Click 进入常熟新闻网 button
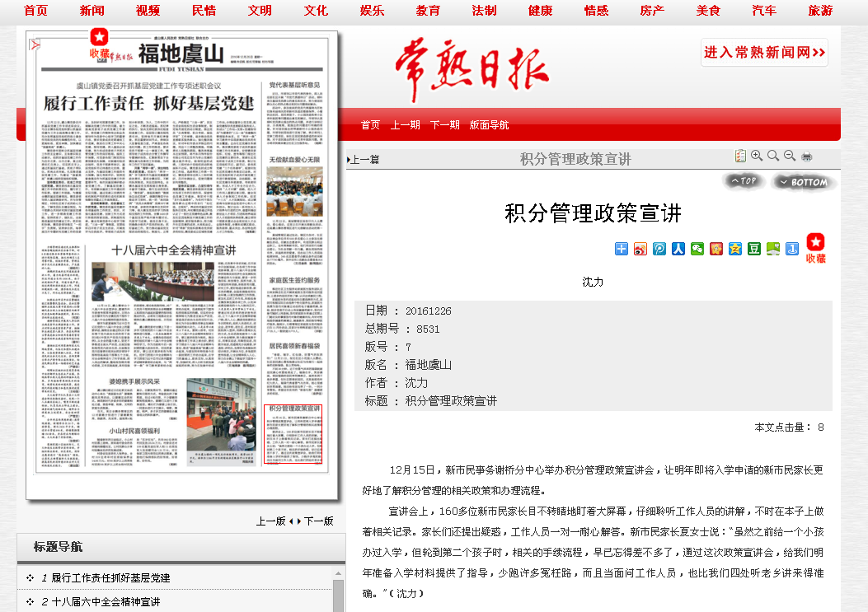Viewport: 868px width, 612px height. 764,53
